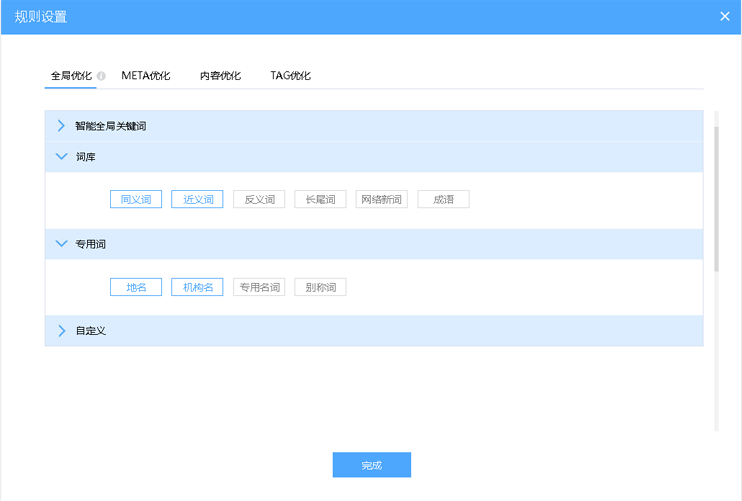
Task: Click the vertical scrollbar on the right
Action: 716,200
